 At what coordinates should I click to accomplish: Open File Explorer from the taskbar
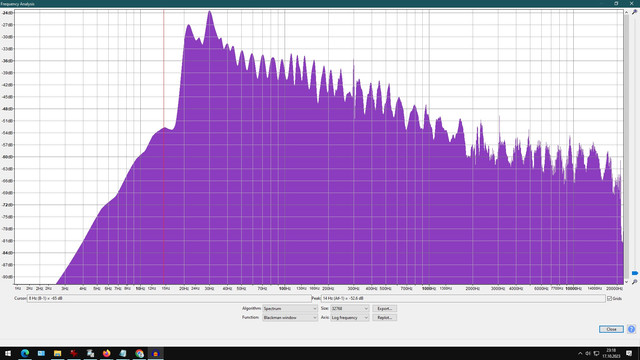(x=58, y=353)
